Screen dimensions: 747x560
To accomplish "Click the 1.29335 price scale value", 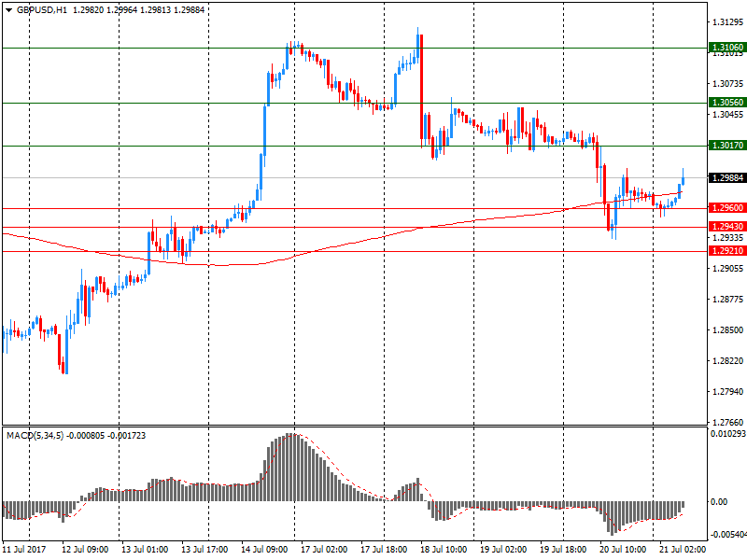I will tap(727, 237).
